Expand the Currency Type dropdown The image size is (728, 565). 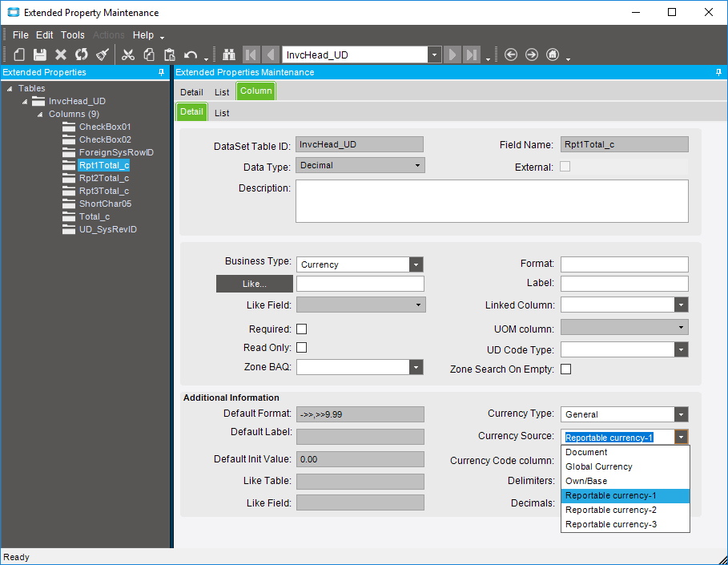(x=681, y=414)
